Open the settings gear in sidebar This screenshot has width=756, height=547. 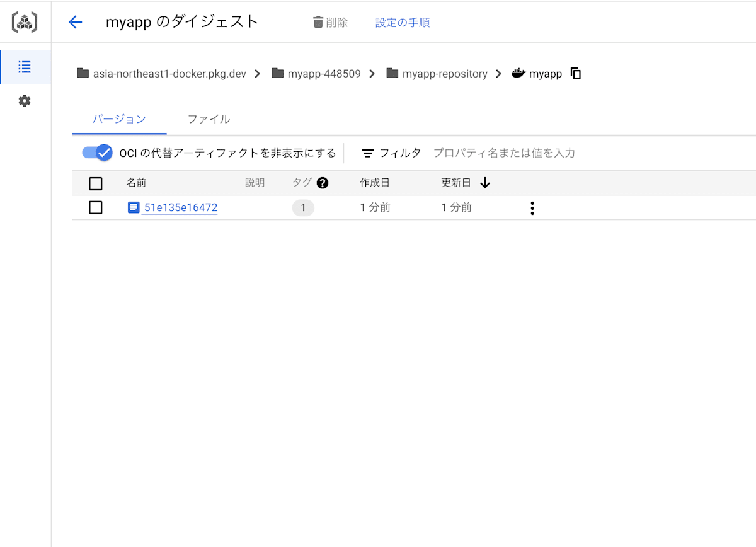[x=25, y=101]
